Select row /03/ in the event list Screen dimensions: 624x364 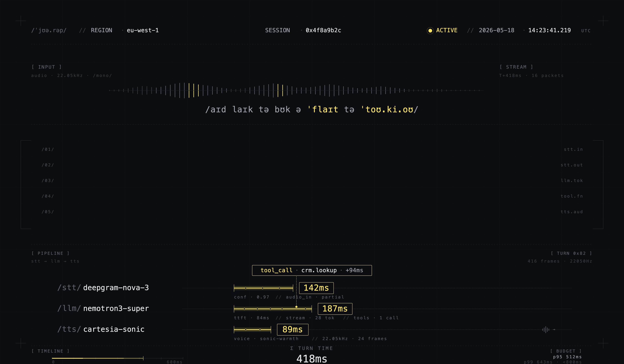[x=48, y=181]
